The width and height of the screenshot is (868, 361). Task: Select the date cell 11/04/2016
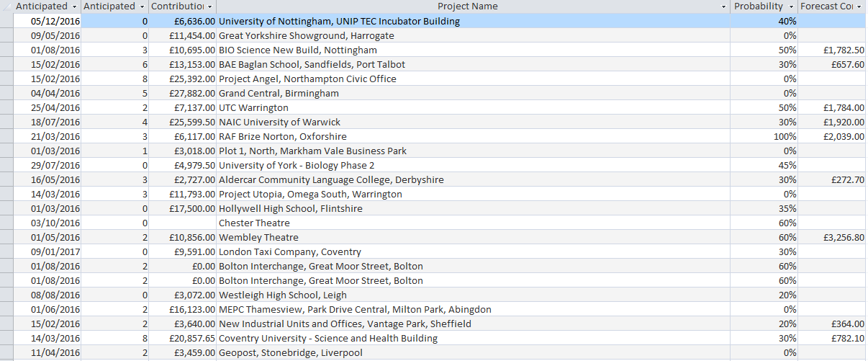coord(48,352)
